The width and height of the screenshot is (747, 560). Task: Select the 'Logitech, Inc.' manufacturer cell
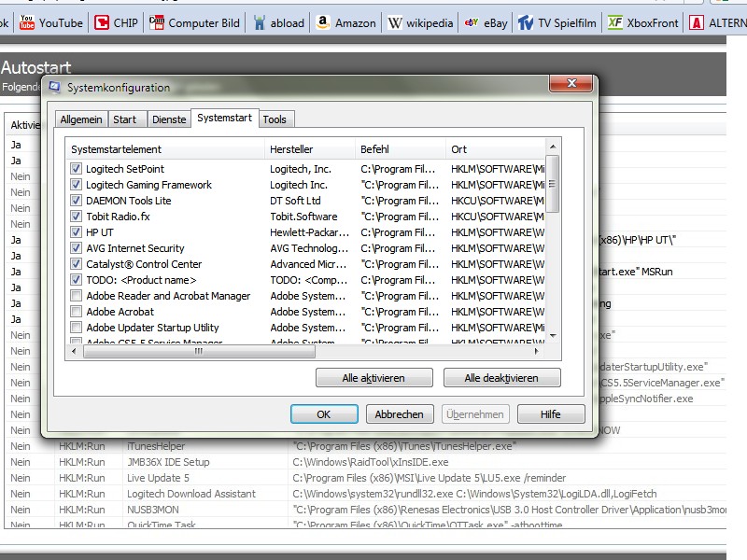(x=301, y=169)
